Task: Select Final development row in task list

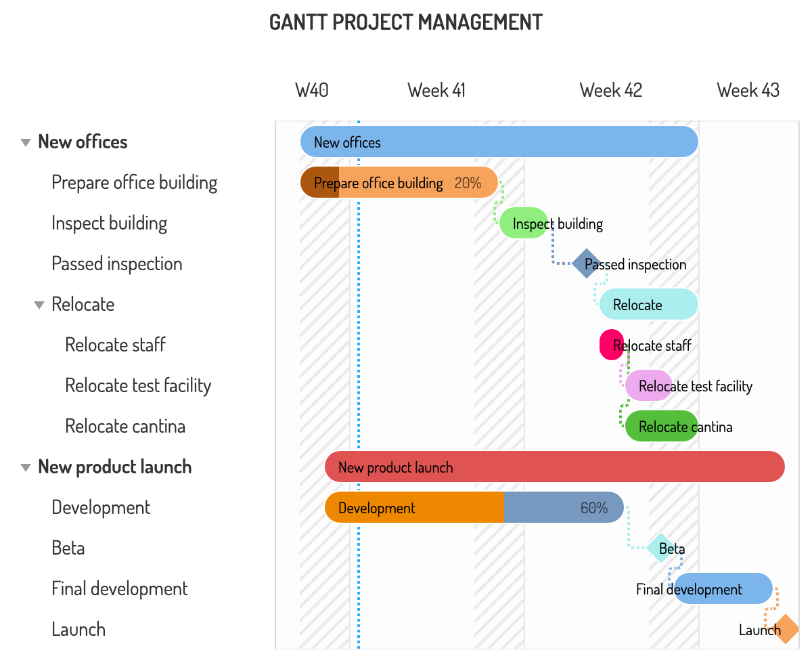Action: tap(119, 589)
